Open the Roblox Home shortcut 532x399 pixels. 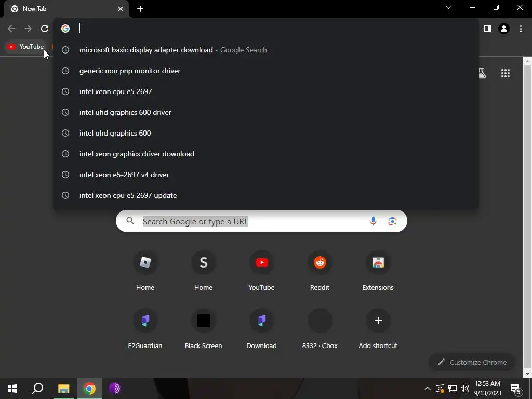point(145,270)
